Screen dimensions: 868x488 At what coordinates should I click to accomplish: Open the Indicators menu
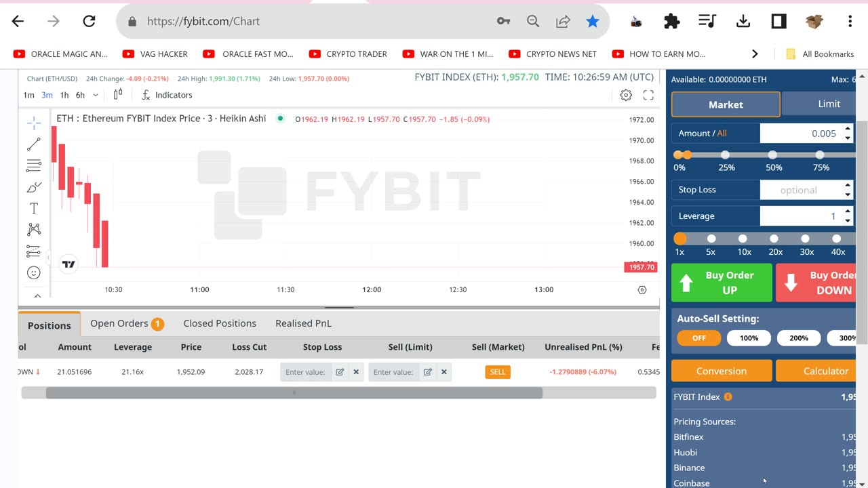[167, 95]
